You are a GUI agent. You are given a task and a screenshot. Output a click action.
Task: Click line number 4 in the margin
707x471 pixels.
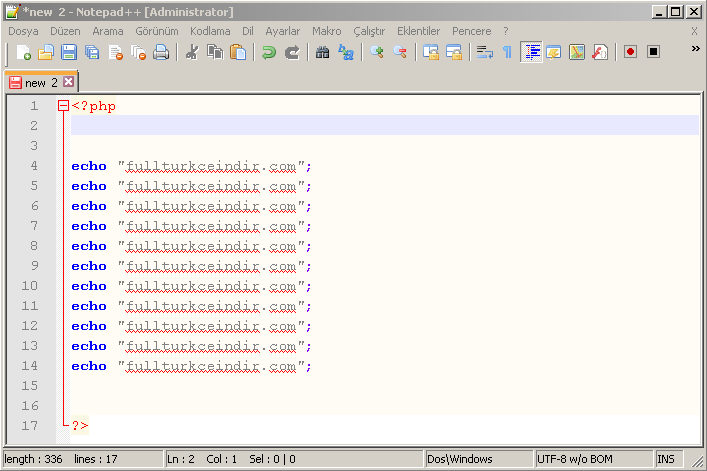(x=34, y=166)
